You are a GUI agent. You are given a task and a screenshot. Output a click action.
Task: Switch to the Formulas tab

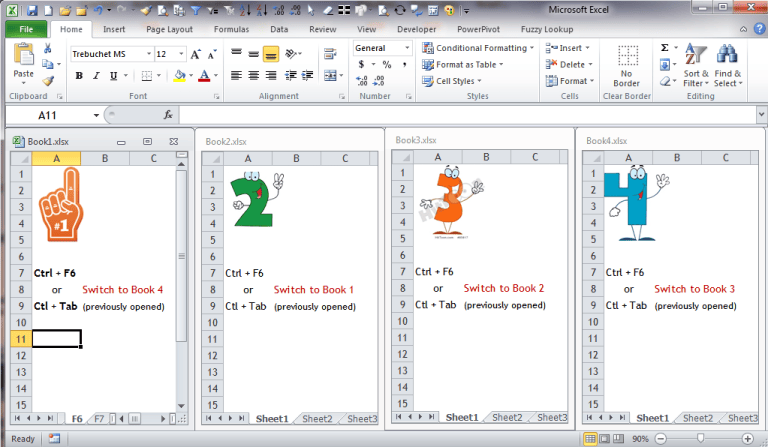tap(231, 29)
